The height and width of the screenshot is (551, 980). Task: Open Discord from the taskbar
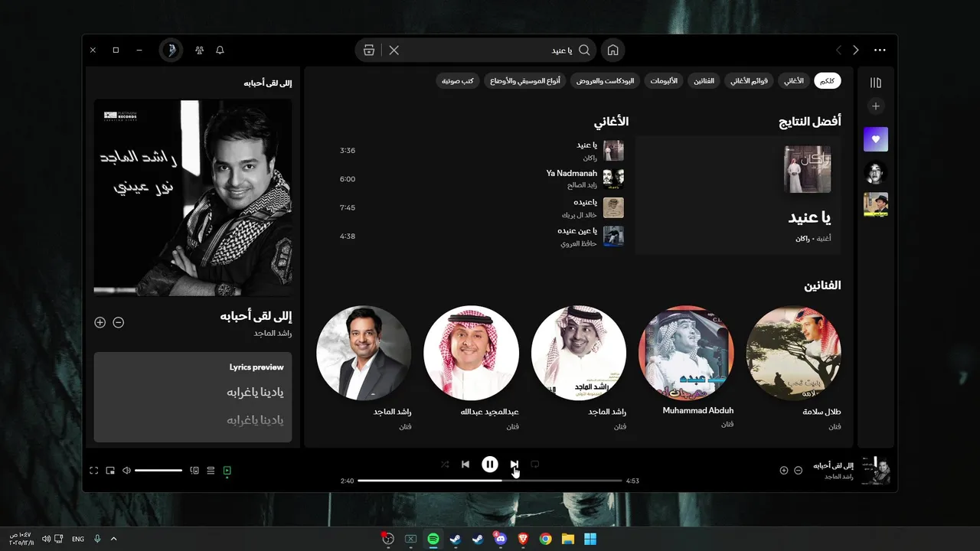pos(500,539)
